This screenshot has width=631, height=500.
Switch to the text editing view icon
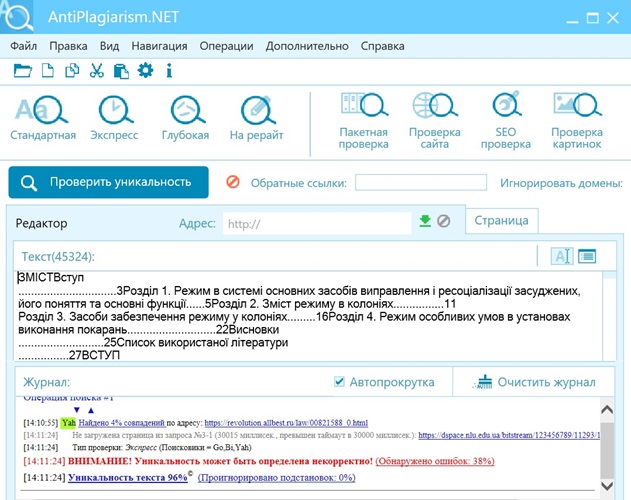(562, 256)
